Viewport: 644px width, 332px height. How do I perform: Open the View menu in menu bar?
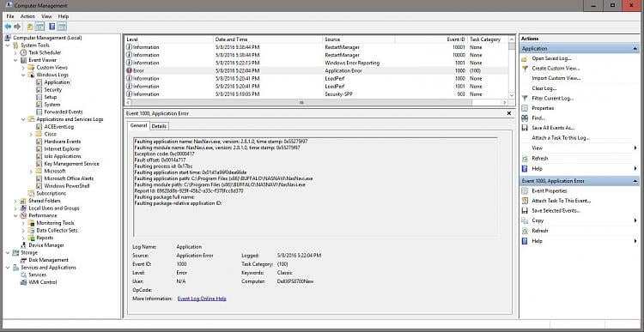[x=46, y=16]
